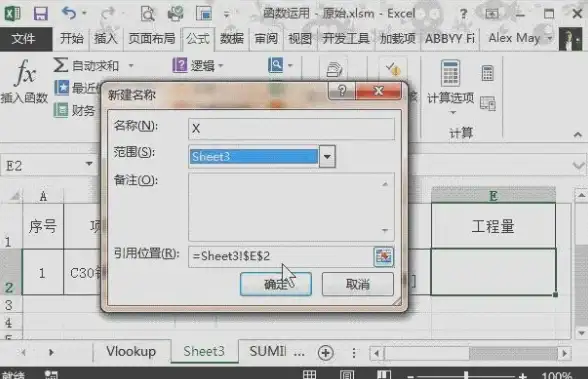Viewport: 588px width, 379px height.
Task: Click the user account avatar
Action: click(570, 39)
